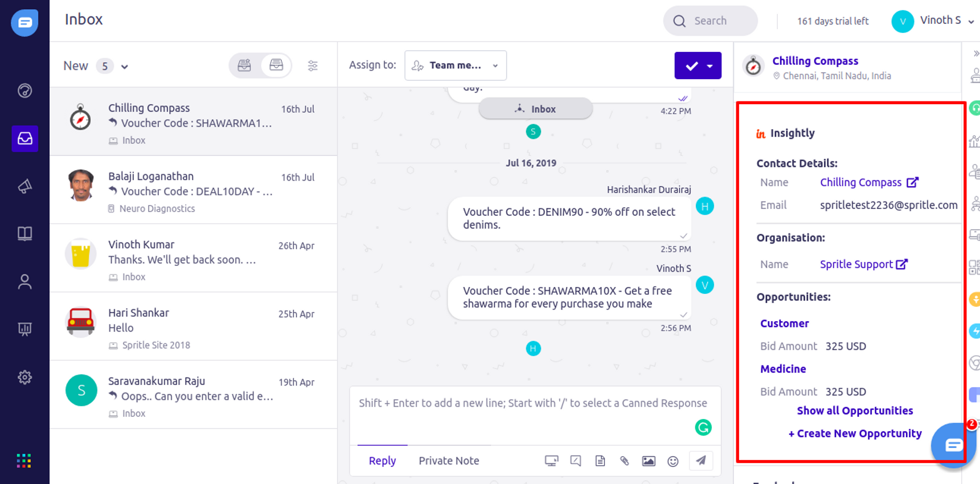The height and width of the screenshot is (484, 980).
Task: Open the knowledge base book icon
Action: coord(24,233)
